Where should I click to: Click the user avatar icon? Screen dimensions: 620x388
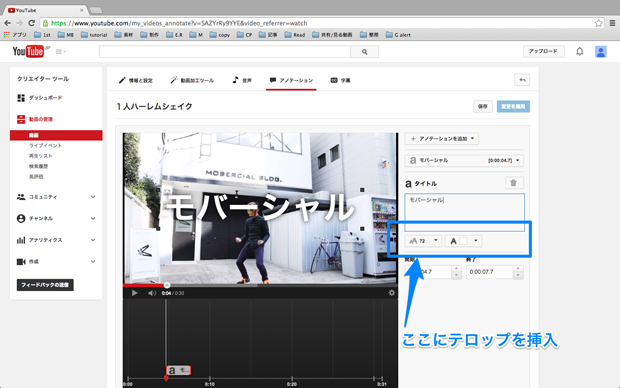[x=601, y=51]
